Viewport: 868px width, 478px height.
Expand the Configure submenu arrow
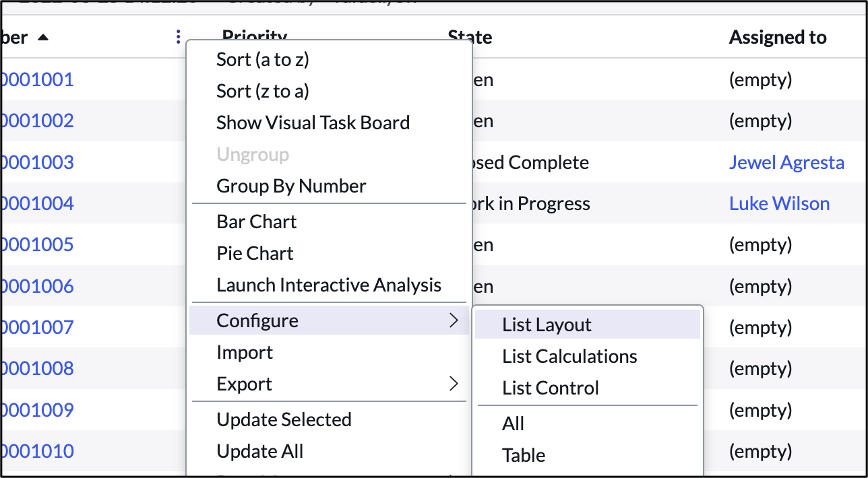click(453, 321)
